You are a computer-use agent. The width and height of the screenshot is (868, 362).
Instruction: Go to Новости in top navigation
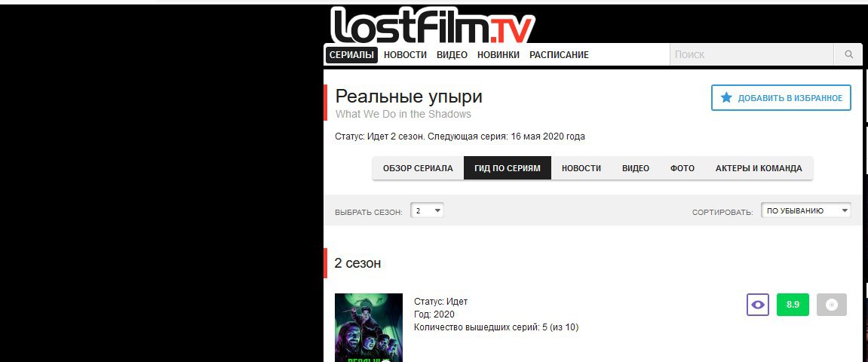coord(405,55)
